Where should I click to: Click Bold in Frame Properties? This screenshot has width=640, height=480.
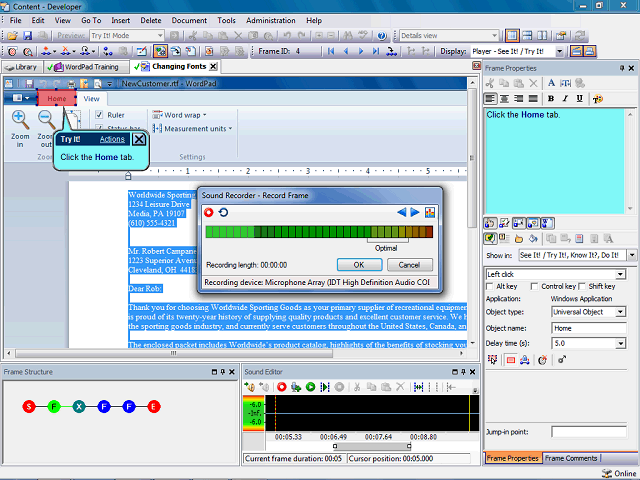551,98
